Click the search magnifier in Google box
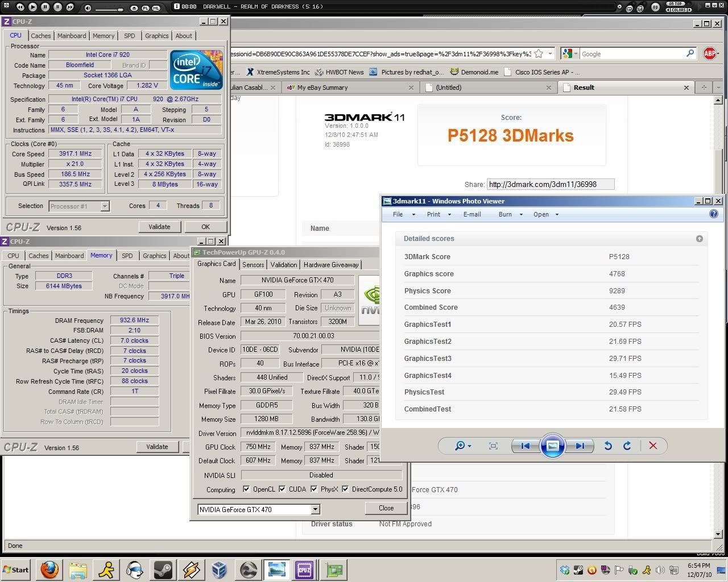The image size is (728, 582). [690, 53]
